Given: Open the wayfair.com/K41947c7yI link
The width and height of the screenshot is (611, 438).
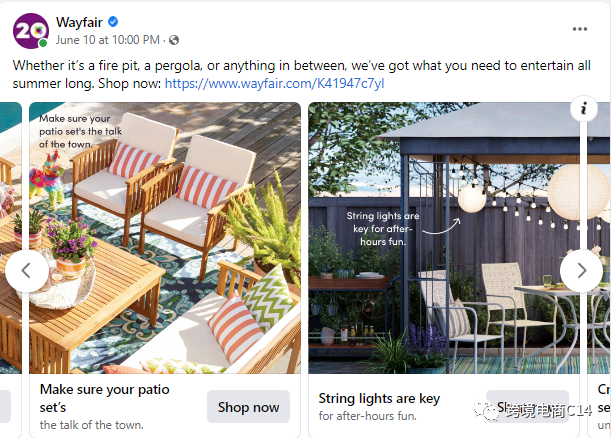Looking at the screenshot, I should (x=275, y=83).
